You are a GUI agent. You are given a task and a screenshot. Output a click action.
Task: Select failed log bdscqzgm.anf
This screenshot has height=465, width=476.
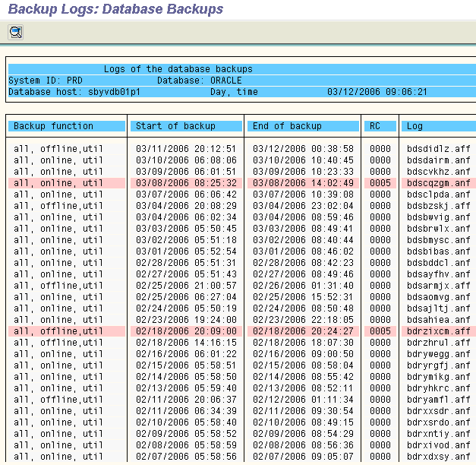[x=438, y=183]
